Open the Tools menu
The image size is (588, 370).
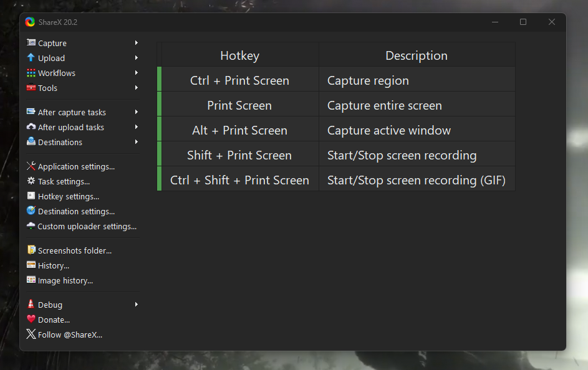coord(82,88)
